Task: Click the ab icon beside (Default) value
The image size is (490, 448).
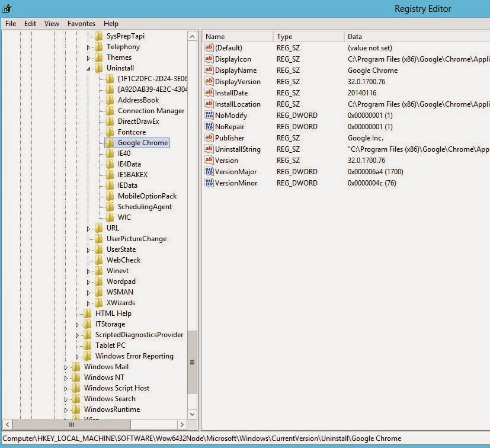Action: 209,48
